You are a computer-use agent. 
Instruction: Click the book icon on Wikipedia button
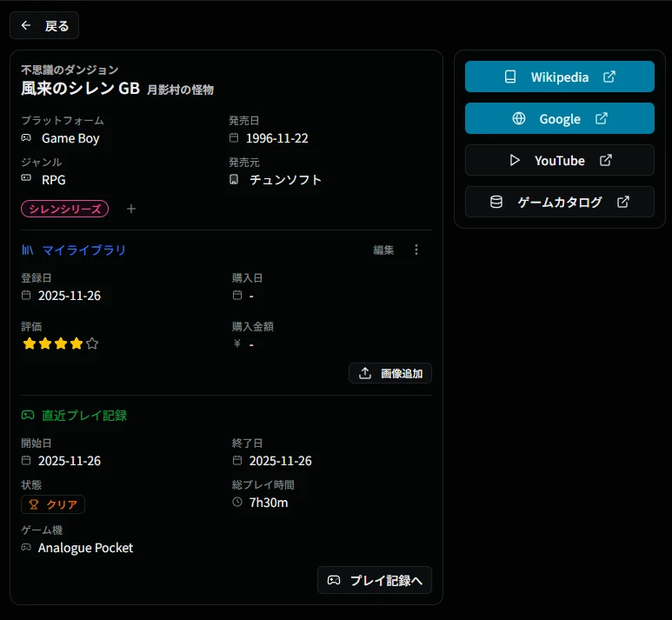pos(510,77)
